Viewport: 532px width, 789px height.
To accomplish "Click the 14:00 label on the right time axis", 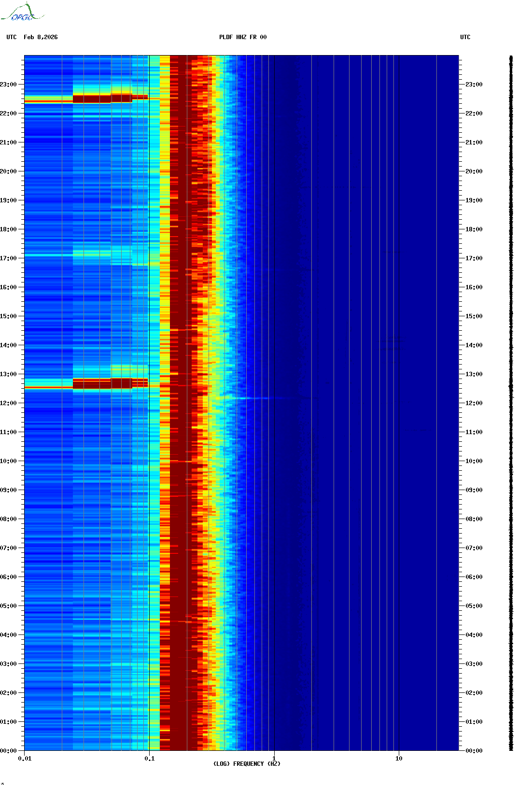I will tap(474, 345).
